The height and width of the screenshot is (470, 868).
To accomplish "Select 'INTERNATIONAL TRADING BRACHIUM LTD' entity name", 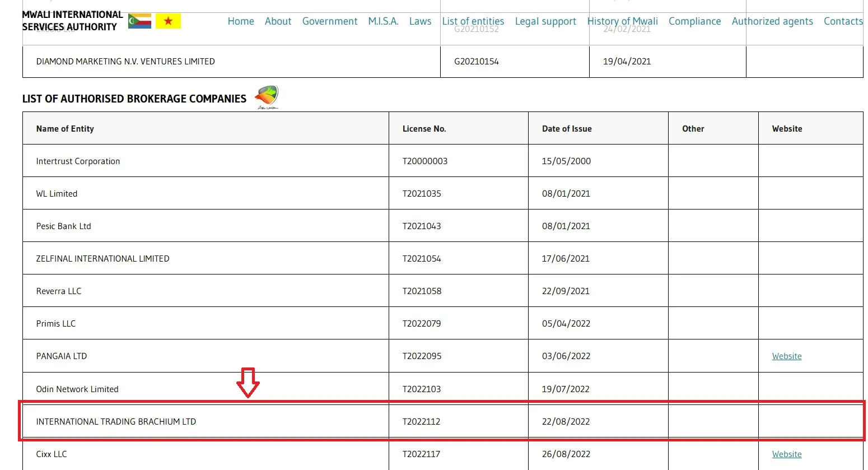I will click(x=116, y=422).
